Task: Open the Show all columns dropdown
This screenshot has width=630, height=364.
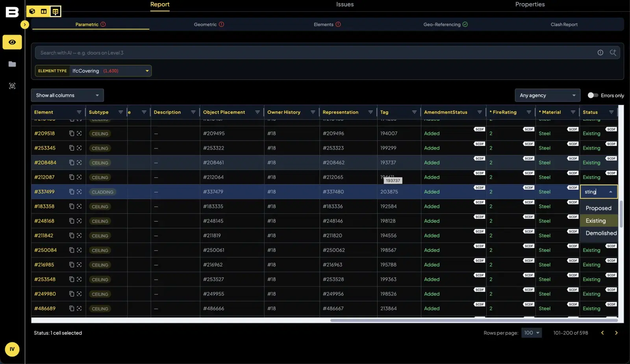Action: (67, 95)
